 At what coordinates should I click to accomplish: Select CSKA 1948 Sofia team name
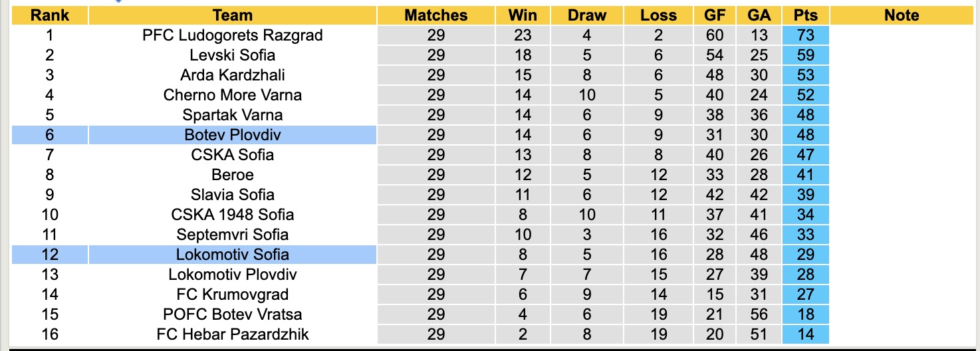click(233, 215)
